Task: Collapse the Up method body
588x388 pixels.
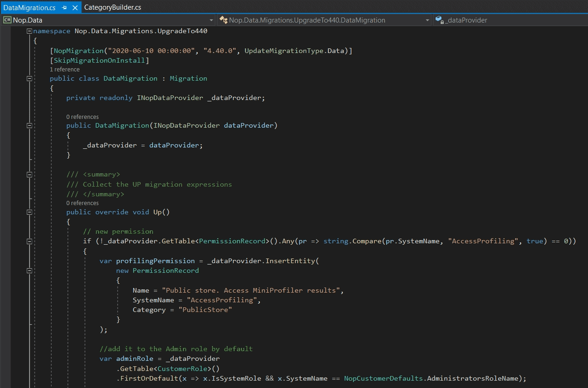Action: tap(29, 212)
